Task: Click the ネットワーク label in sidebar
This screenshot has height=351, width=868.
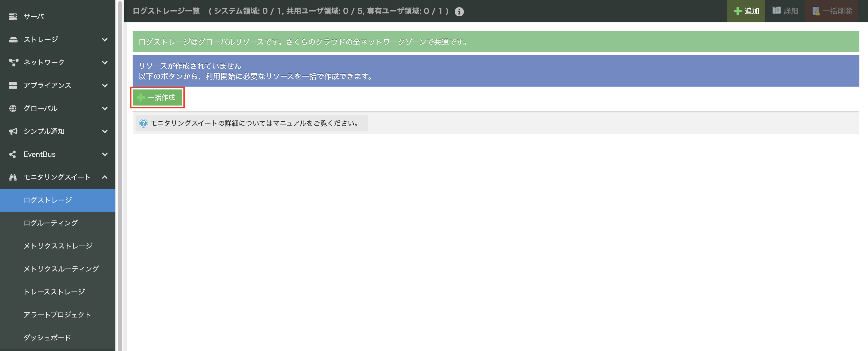Action: click(44, 62)
